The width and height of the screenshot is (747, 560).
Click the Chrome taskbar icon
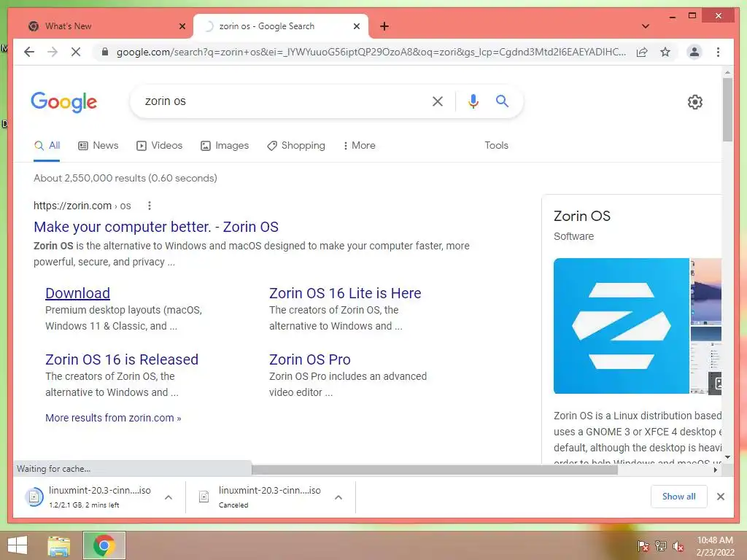coord(104,545)
